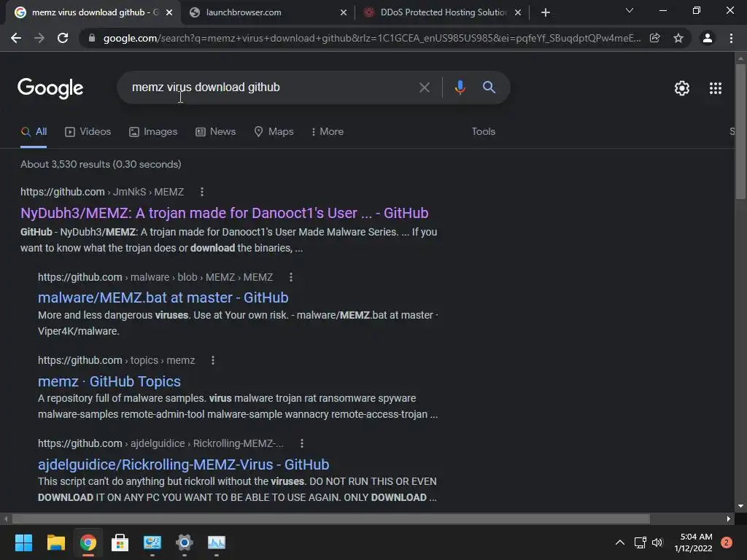Image resolution: width=747 pixels, height=560 pixels.
Task: Open Microsoft Store from taskbar
Action: pos(120,542)
